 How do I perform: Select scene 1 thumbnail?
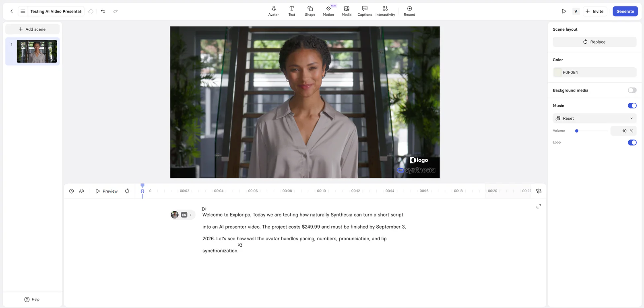[x=37, y=51]
